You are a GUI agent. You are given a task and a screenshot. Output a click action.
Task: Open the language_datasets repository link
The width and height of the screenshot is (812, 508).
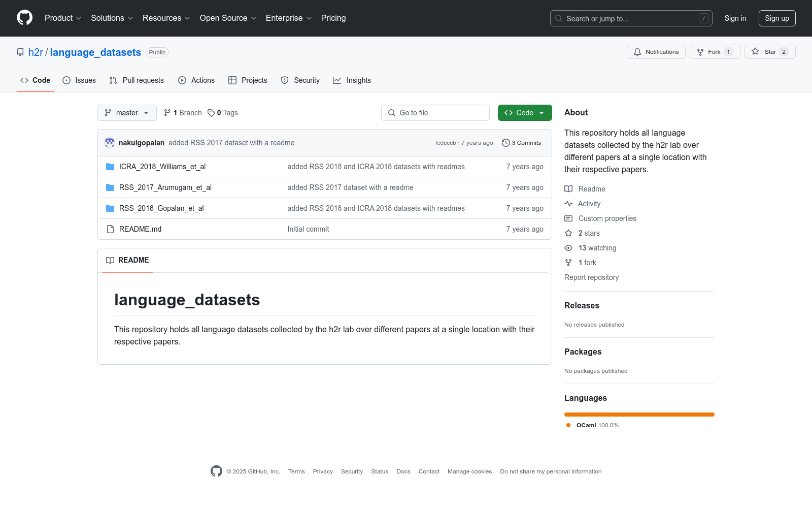click(x=95, y=52)
